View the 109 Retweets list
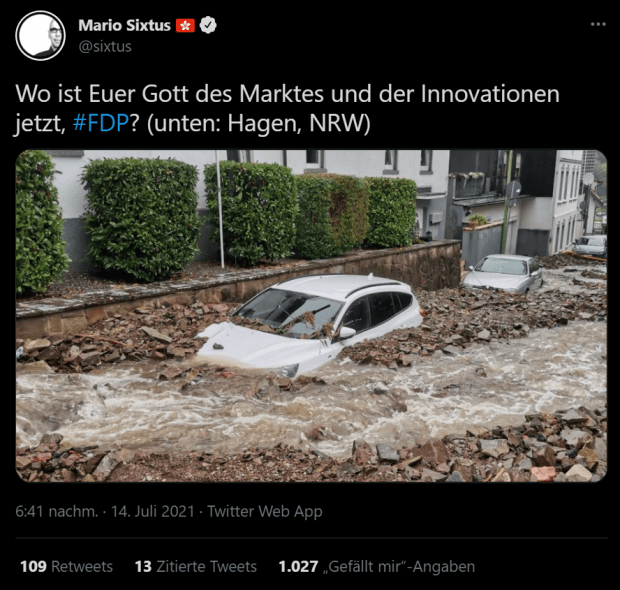Image resolution: width=620 pixels, height=590 pixels. pyautogui.click(x=66, y=567)
